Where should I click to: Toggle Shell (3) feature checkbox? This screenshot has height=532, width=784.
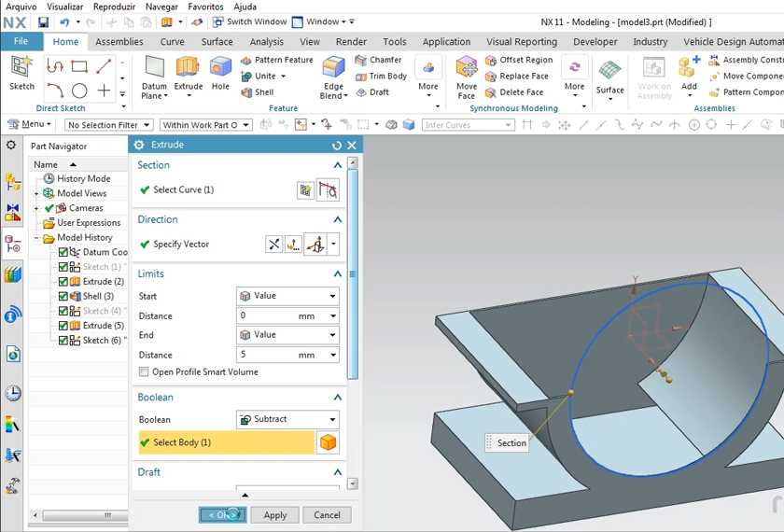(63, 297)
